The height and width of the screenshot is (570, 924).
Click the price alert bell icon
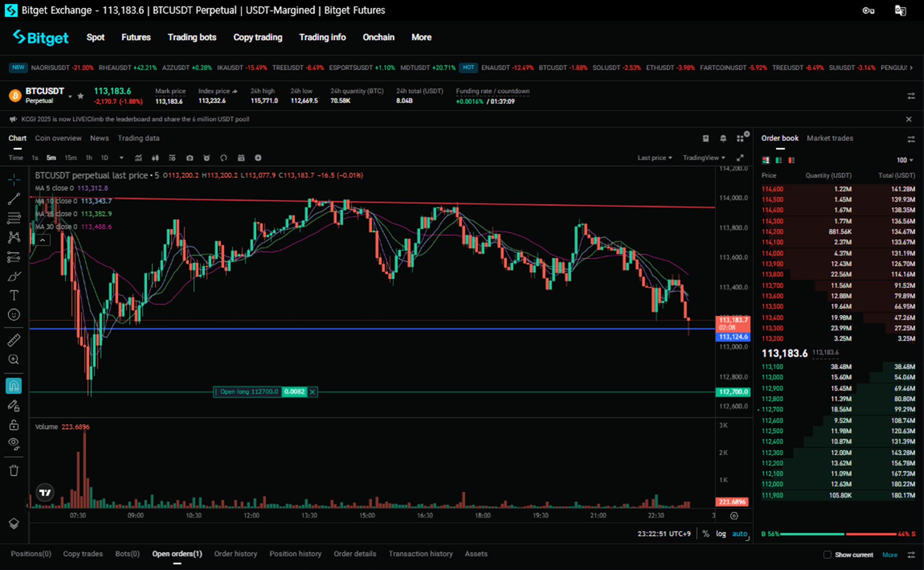pyautogui.click(x=723, y=138)
